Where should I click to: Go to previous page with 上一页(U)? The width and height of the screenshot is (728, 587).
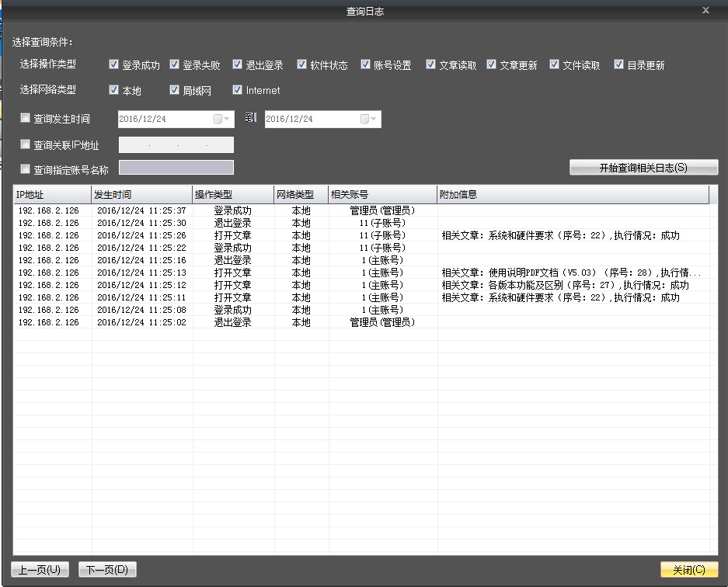(40, 570)
